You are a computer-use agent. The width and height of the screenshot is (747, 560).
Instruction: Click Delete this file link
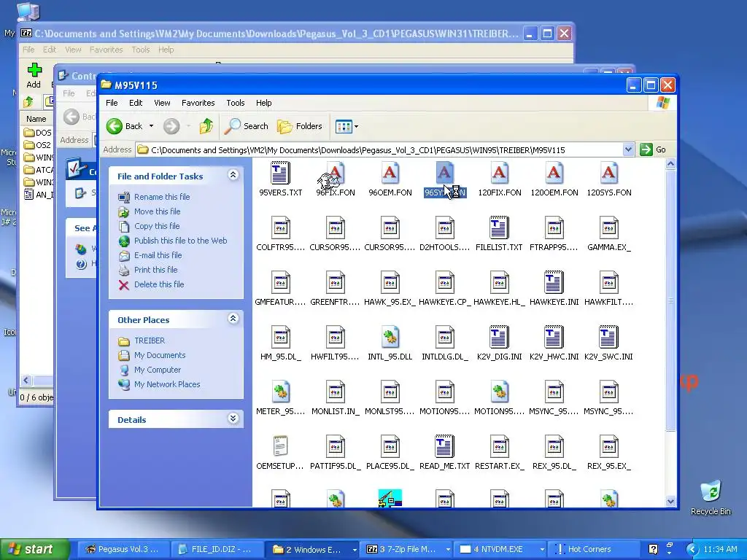(158, 284)
